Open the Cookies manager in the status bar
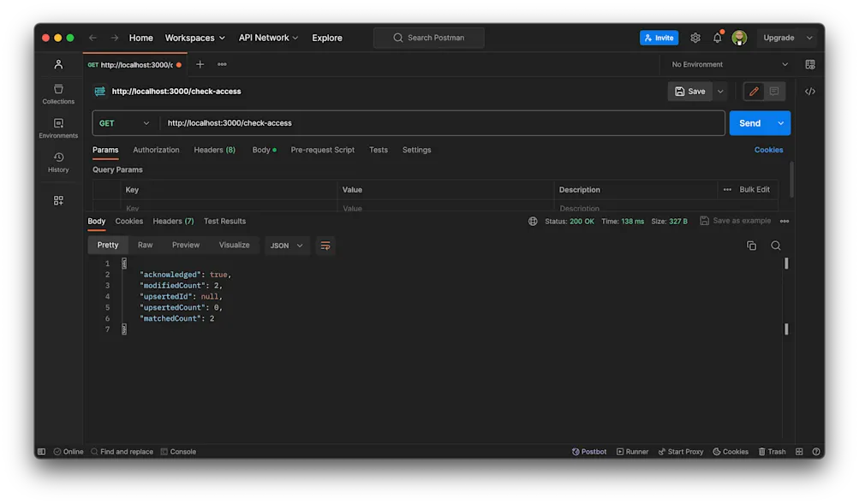The image size is (859, 504). click(x=730, y=451)
